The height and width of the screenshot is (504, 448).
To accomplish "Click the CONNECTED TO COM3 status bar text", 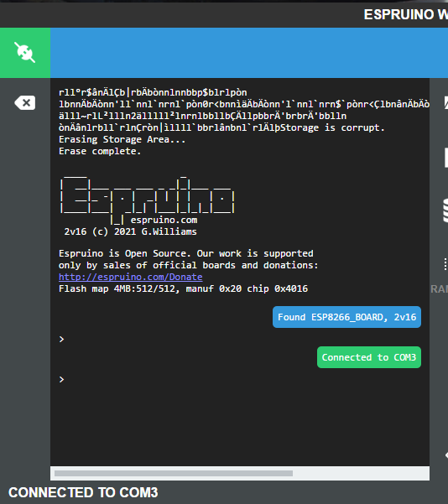I will (x=83, y=492).
